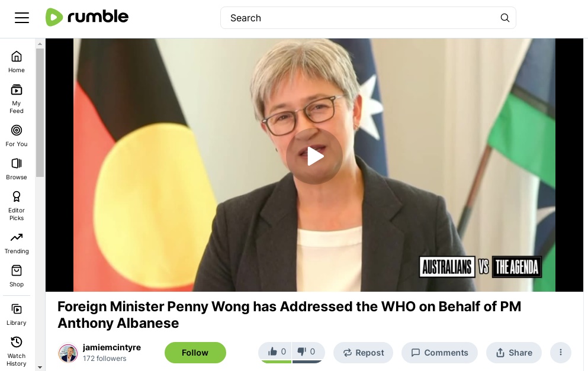Play the Penny Wong video

[x=314, y=156]
